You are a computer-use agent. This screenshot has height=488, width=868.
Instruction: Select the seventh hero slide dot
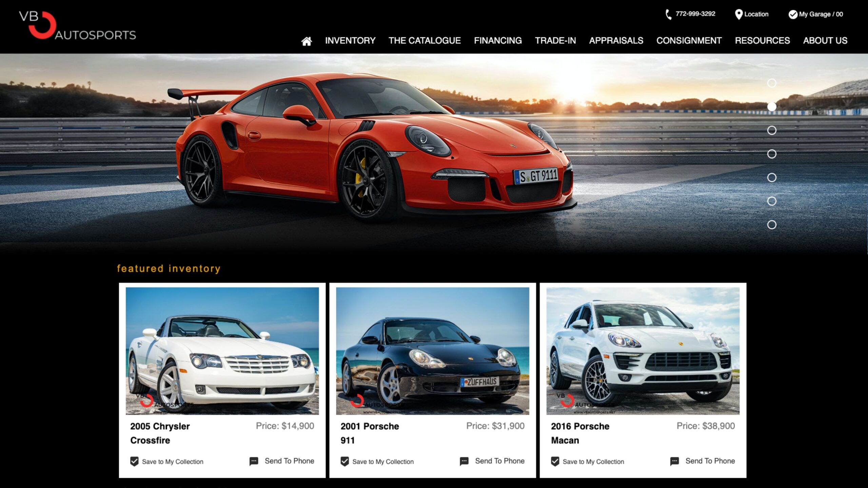click(772, 225)
